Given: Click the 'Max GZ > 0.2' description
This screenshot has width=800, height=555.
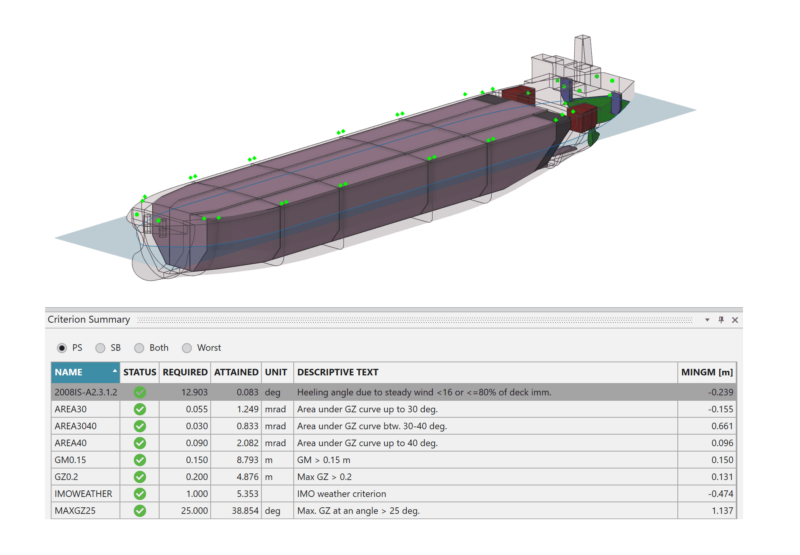Looking at the screenshot, I should [x=324, y=476].
